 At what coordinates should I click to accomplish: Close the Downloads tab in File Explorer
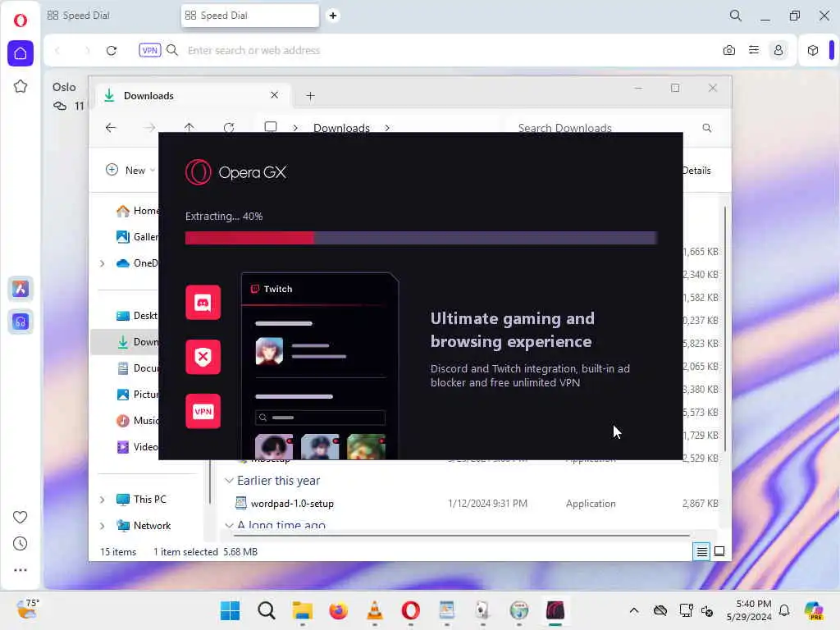coord(274,95)
